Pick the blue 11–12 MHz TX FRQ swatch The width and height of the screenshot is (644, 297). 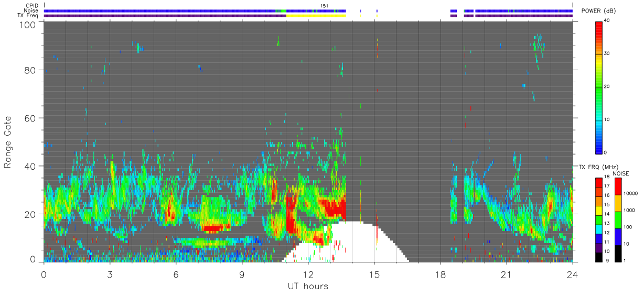coord(598,238)
